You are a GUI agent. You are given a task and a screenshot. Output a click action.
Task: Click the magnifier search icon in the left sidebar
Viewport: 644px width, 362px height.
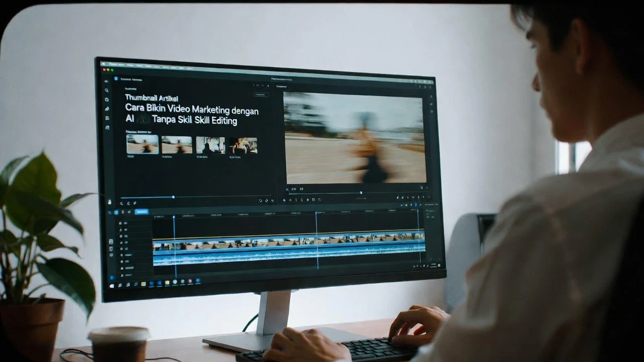pyautogui.click(x=107, y=90)
